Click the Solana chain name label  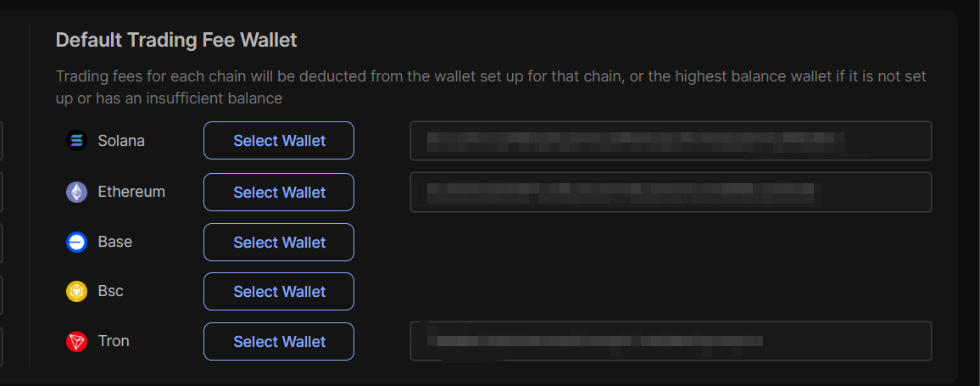121,141
